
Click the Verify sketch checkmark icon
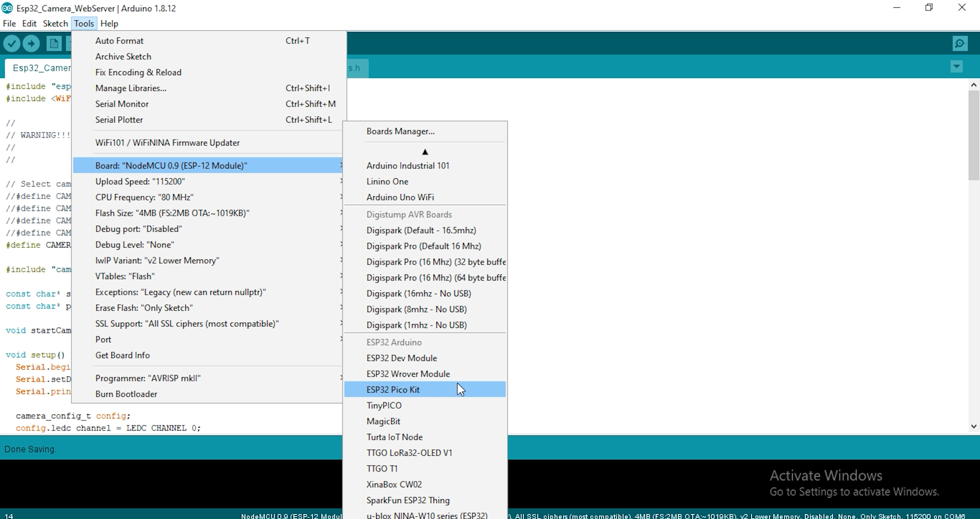point(12,43)
